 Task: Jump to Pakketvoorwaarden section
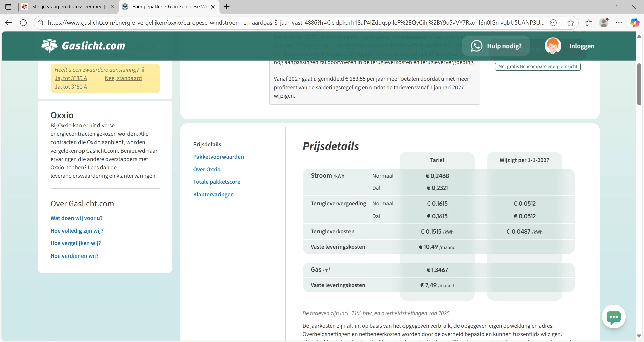coord(218,157)
